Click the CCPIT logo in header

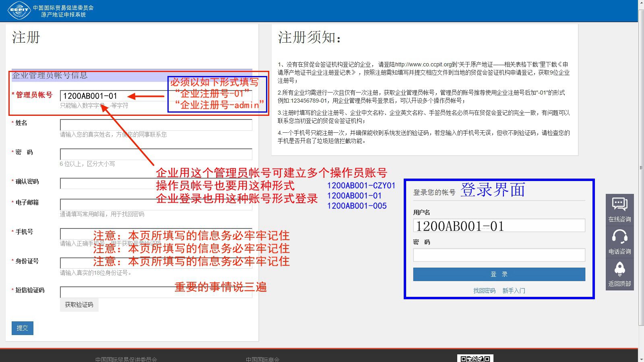19,10
